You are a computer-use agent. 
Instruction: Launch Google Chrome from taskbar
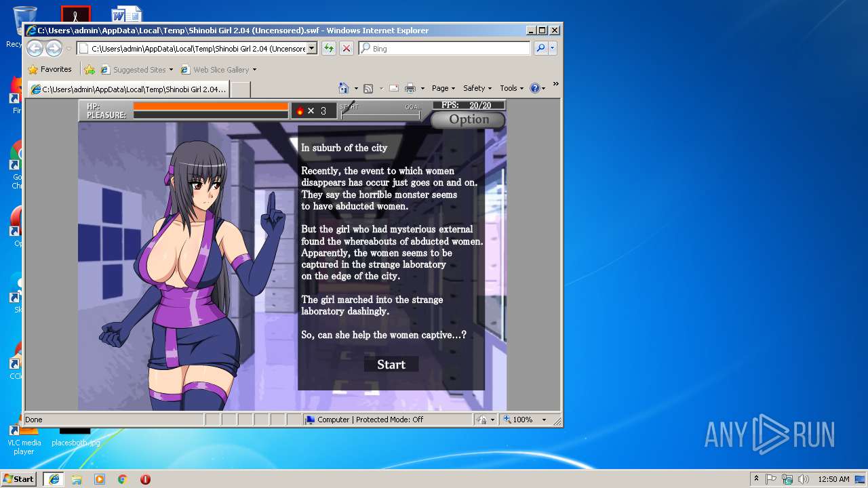coord(123,479)
